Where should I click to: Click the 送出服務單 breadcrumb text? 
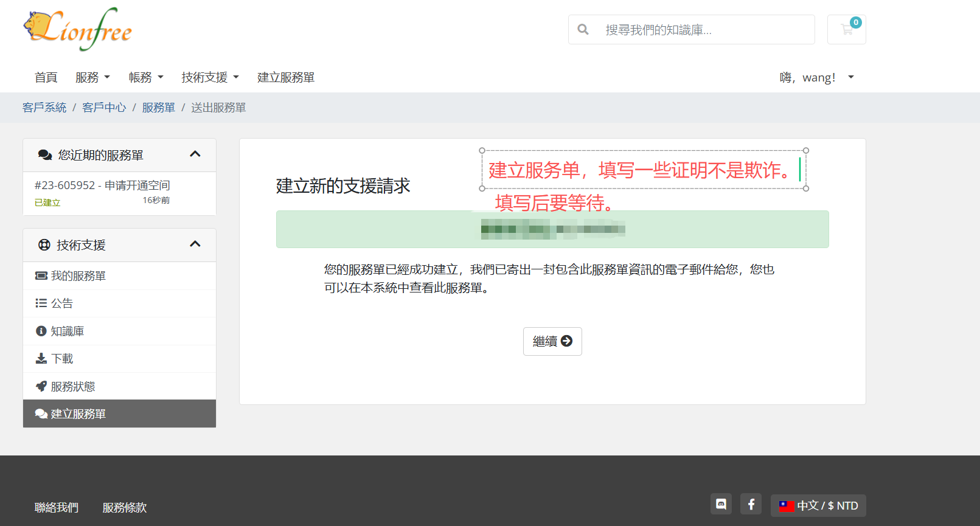tap(218, 108)
